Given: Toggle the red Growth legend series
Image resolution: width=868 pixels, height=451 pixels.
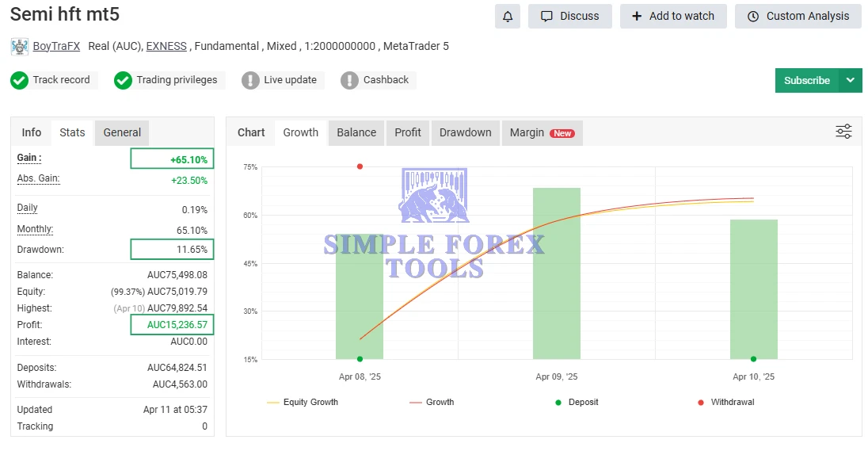Looking at the screenshot, I should tap(432, 402).
